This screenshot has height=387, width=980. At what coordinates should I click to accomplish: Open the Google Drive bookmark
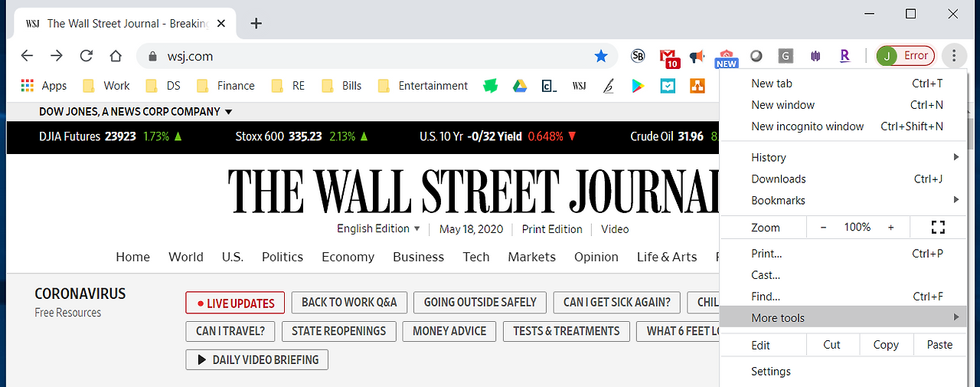point(520,86)
